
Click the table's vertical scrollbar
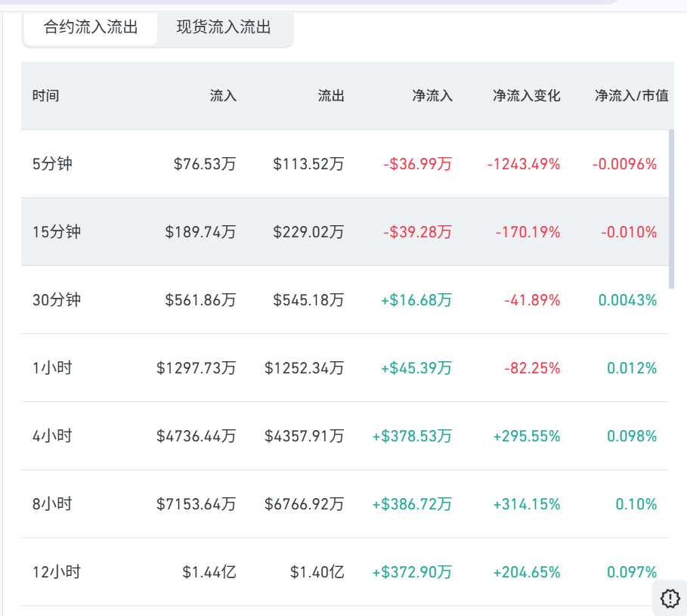click(671, 209)
